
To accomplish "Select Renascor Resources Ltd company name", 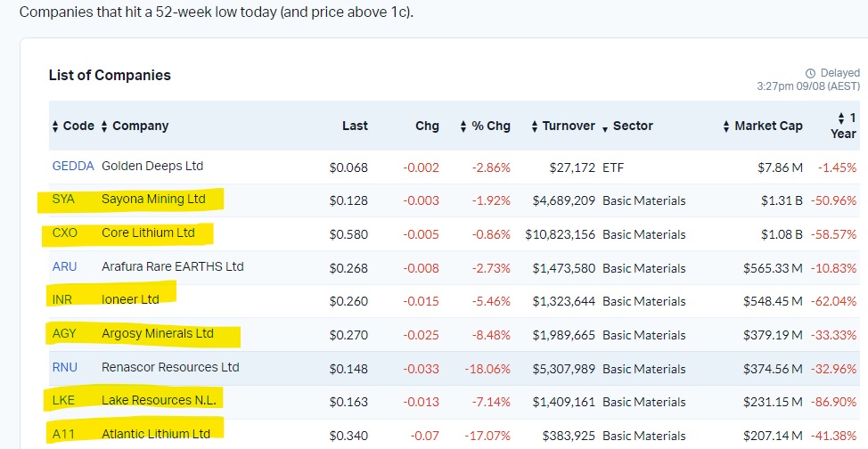I will [170, 367].
